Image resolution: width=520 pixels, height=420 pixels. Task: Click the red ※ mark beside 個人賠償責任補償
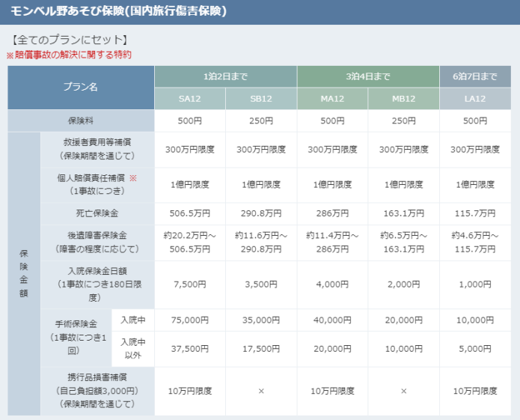[133, 178]
